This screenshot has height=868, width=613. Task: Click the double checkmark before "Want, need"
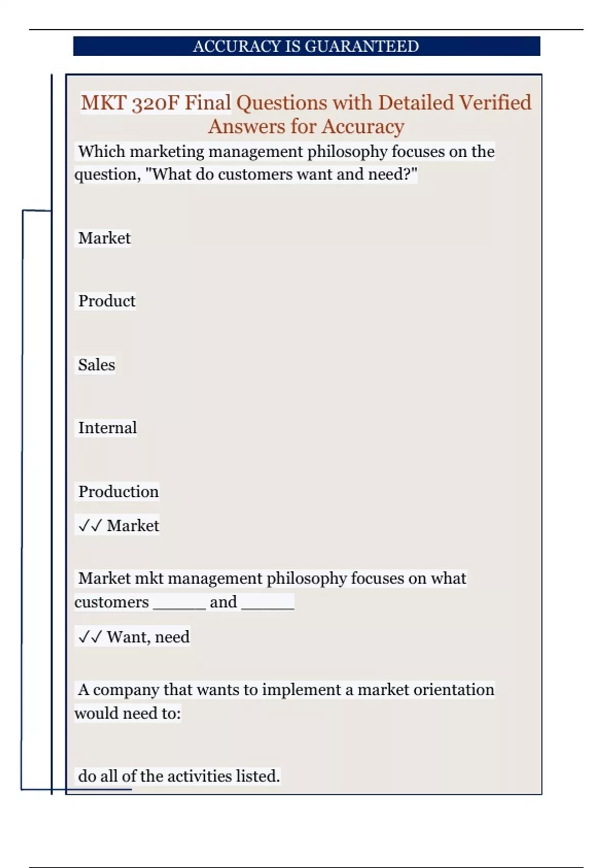coord(90,637)
